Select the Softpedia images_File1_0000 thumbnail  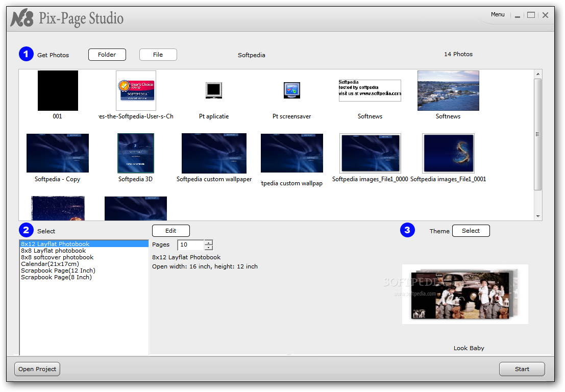(x=370, y=153)
